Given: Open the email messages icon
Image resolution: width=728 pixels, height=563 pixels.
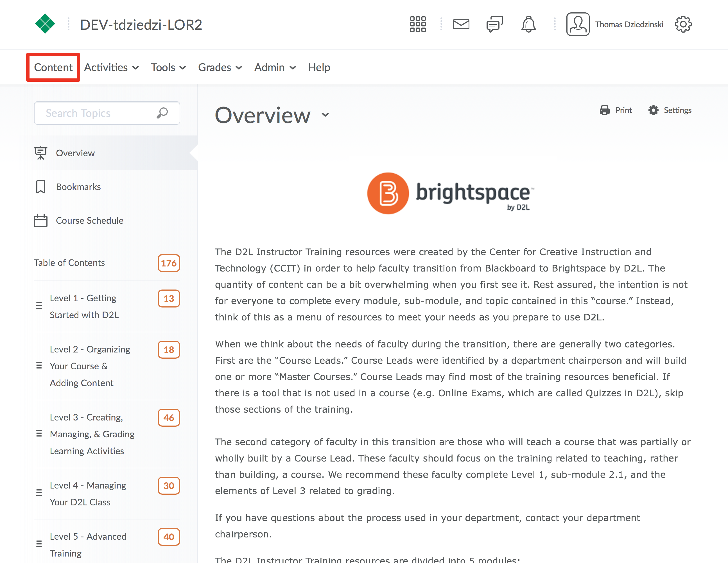Looking at the screenshot, I should (x=461, y=24).
